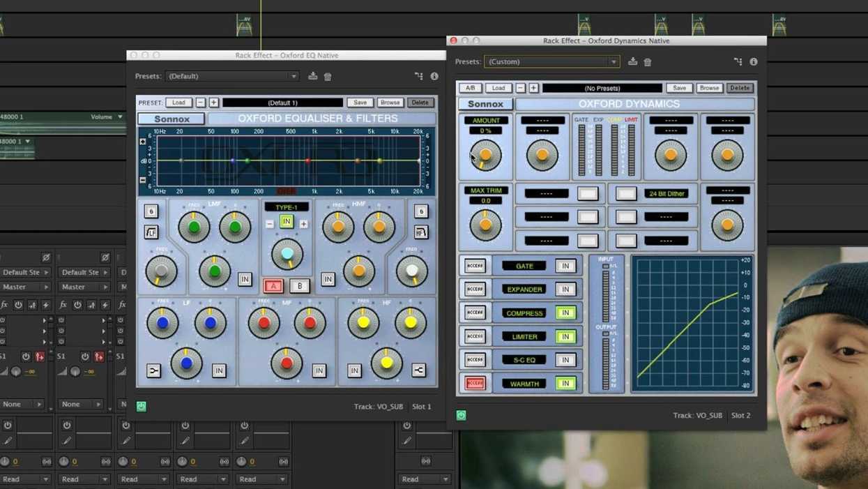Open the 48000 1 clip dropdown arrow
This screenshot has height=489, width=868.
28,142
